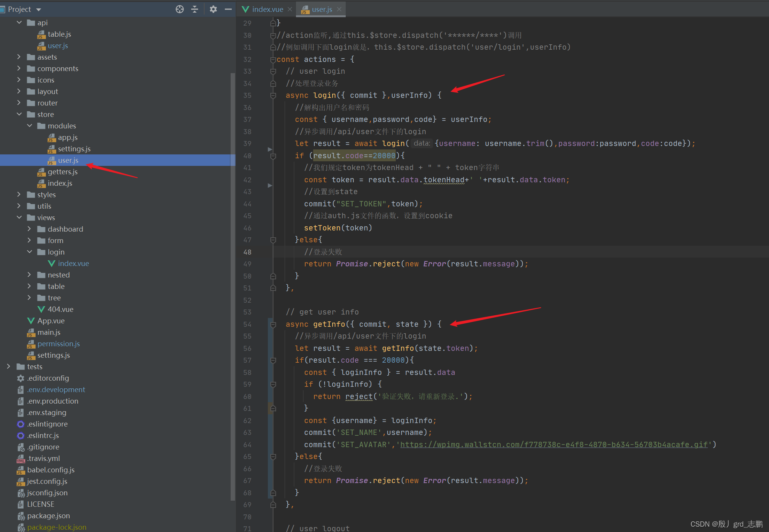Switch to the user.js tab
Image resolution: width=769 pixels, height=532 pixels.
pos(322,9)
